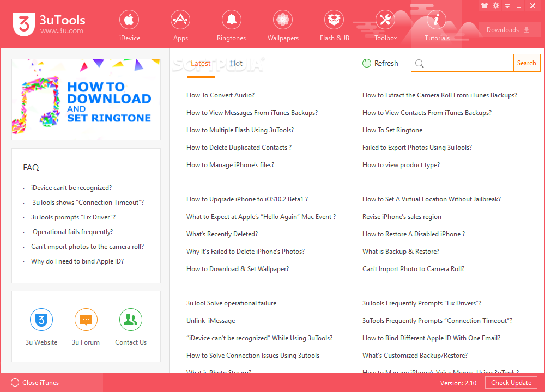The height and width of the screenshot is (392, 545).
Task: Open "iDevice can't be recognized" While Using 3uTools
Action: click(259, 338)
